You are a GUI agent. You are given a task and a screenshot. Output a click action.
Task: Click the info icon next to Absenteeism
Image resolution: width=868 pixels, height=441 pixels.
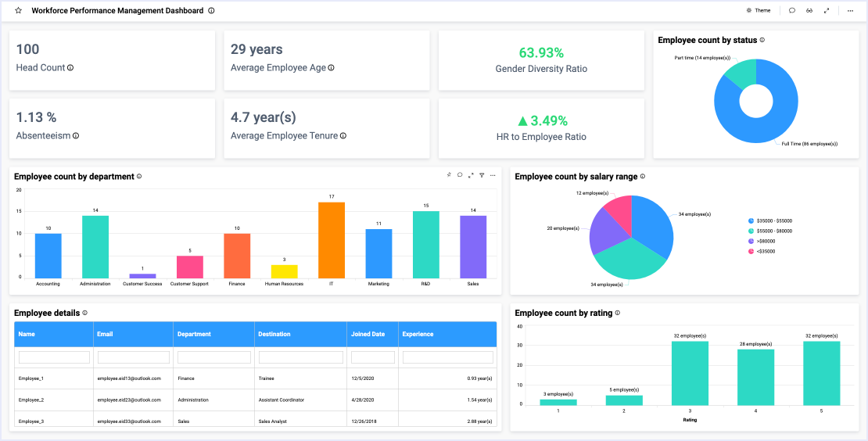(76, 136)
